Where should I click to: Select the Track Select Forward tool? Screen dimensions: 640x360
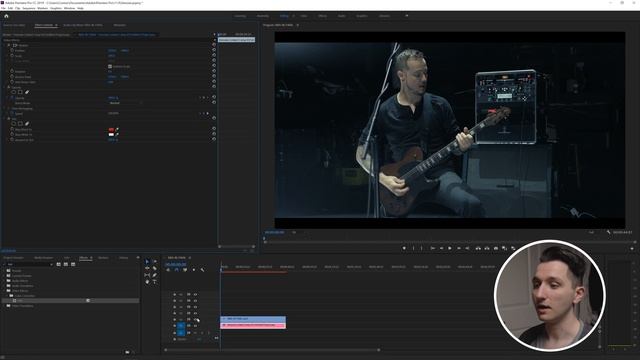click(155, 262)
